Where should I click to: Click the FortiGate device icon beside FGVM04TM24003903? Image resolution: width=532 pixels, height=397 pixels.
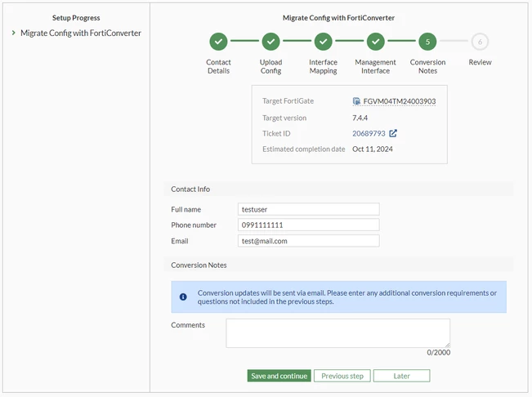click(356, 101)
